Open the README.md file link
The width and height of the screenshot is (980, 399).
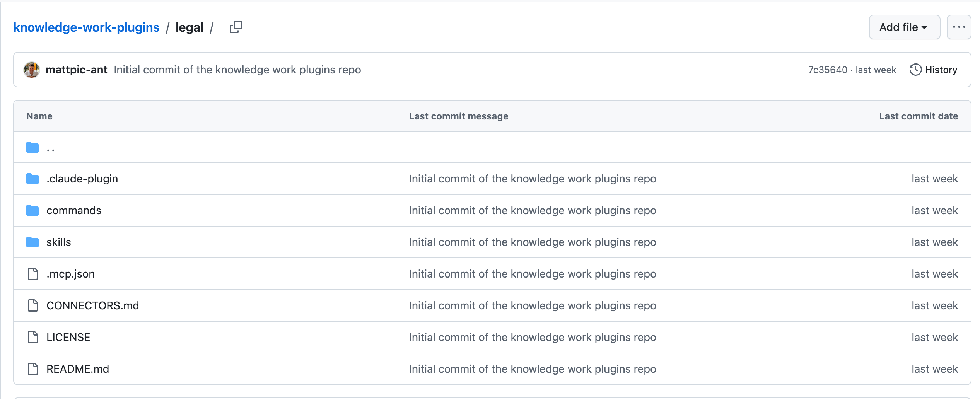coord(77,369)
